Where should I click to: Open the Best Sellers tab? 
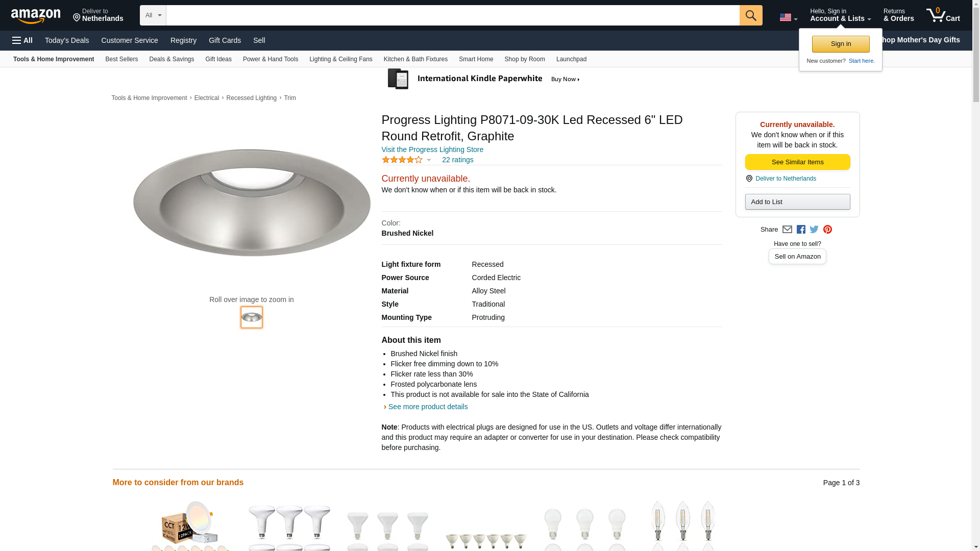point(121,59)
